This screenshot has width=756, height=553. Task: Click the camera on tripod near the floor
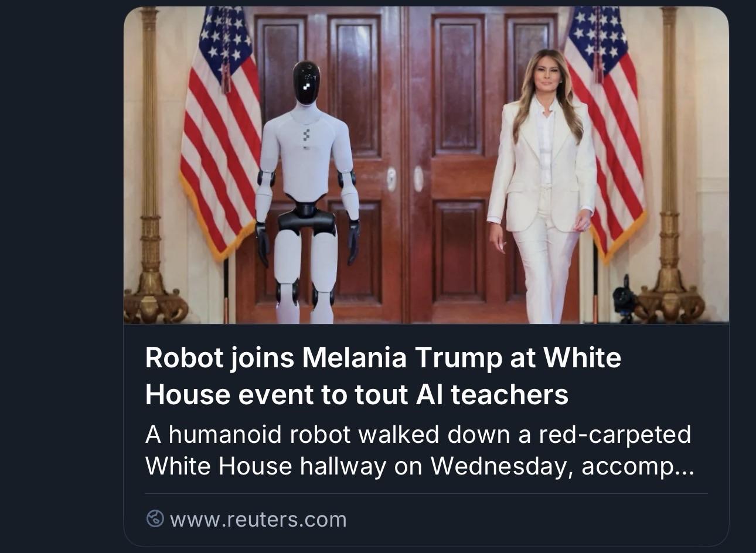625,299
